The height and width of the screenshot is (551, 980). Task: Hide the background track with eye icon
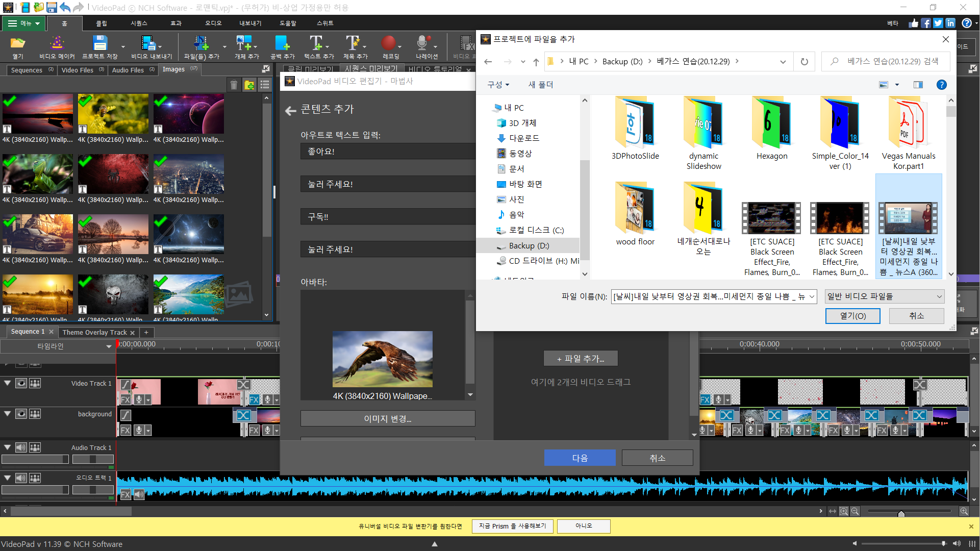[x=21, y=414]
